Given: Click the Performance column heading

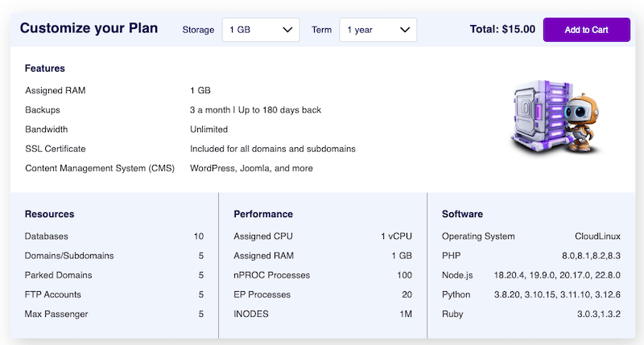Looking at the screenshot, I should tap(263, 215).
